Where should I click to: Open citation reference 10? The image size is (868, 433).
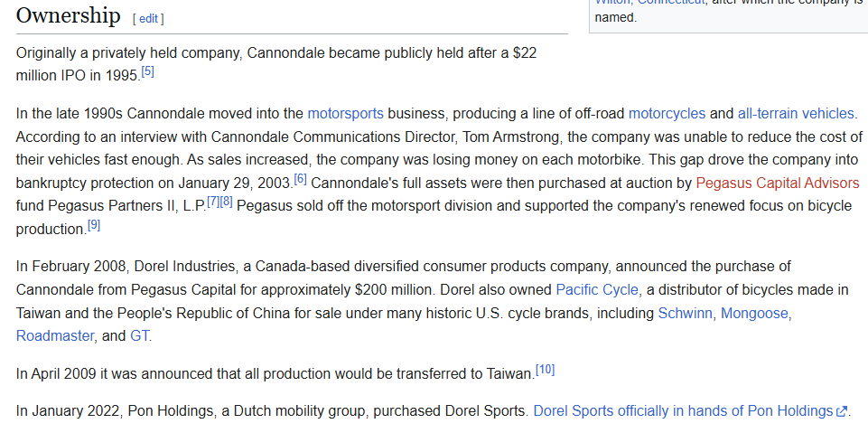(545, 370)
